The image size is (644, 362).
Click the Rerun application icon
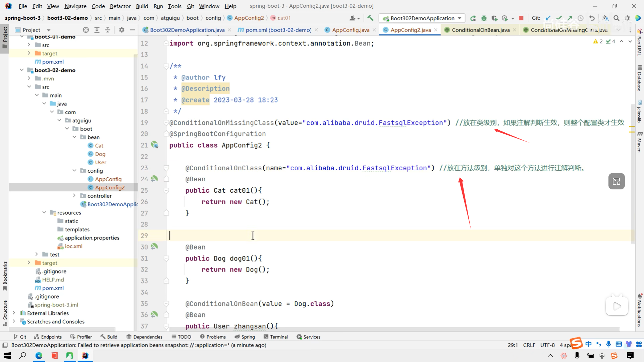pos(473,18)
